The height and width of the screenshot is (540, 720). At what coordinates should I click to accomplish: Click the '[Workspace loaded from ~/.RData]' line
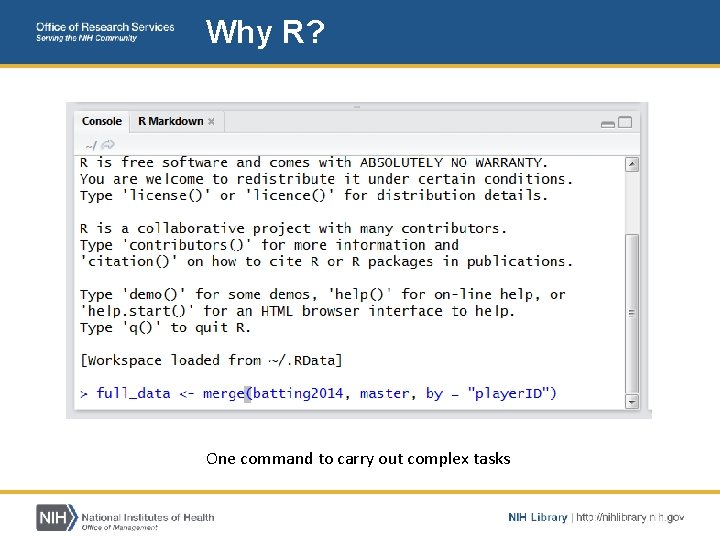click(x=211, y=360)
